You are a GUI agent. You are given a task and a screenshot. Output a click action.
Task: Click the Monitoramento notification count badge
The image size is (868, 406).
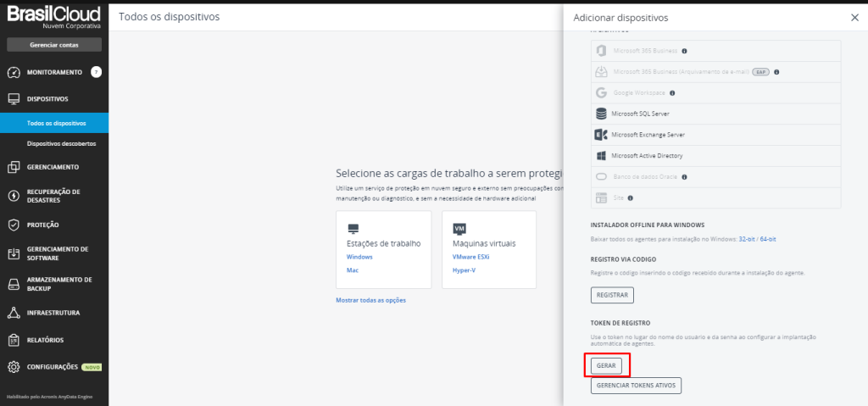point(97,72)
